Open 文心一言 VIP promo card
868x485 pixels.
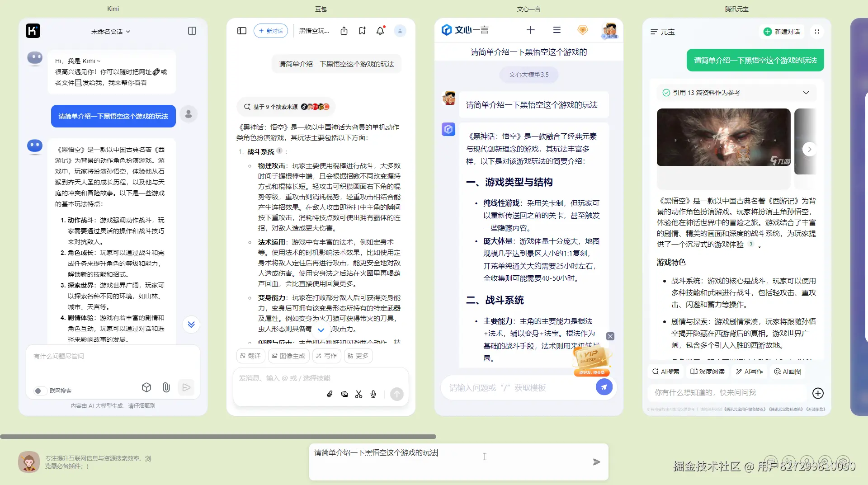[x=592, y=361]
